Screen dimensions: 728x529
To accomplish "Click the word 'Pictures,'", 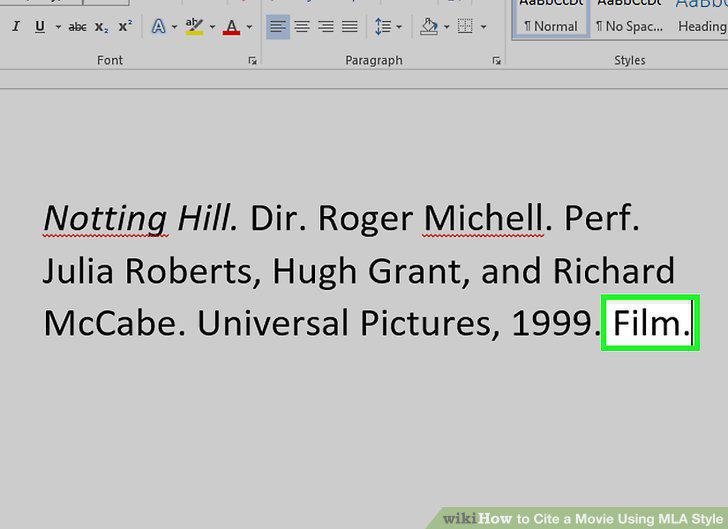I will click(x=430, y=324).
